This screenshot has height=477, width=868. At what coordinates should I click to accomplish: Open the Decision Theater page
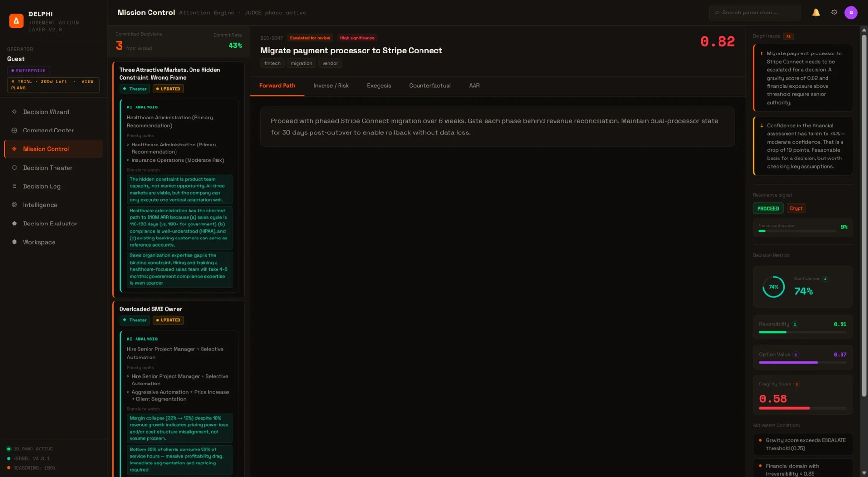[x=53, y=168]
